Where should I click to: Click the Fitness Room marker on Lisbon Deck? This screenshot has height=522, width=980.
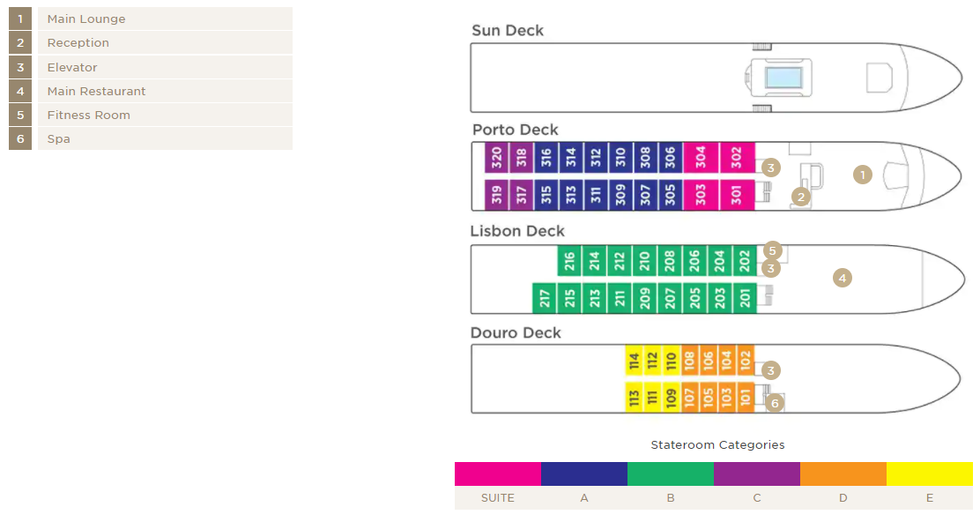[x=773, y=250]
